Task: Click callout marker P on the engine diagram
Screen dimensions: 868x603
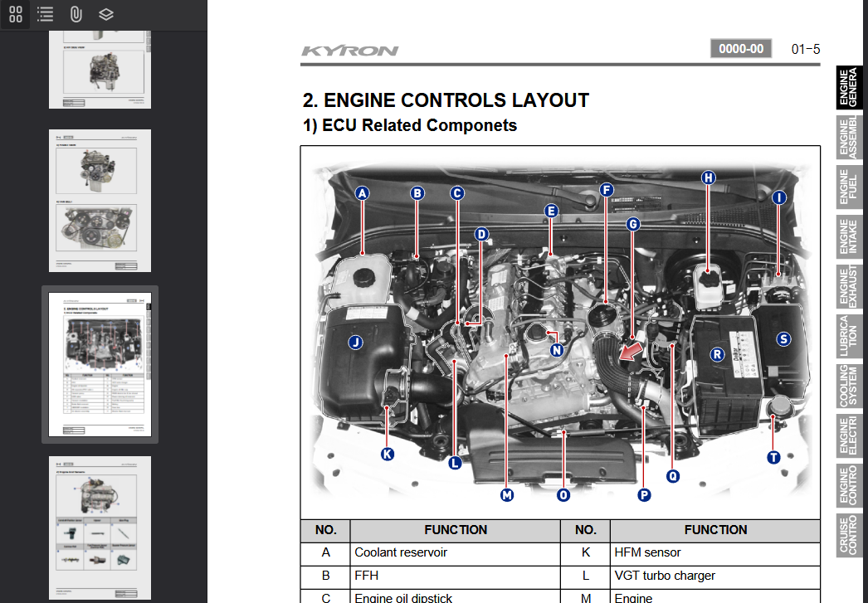Action: point(644,495)
